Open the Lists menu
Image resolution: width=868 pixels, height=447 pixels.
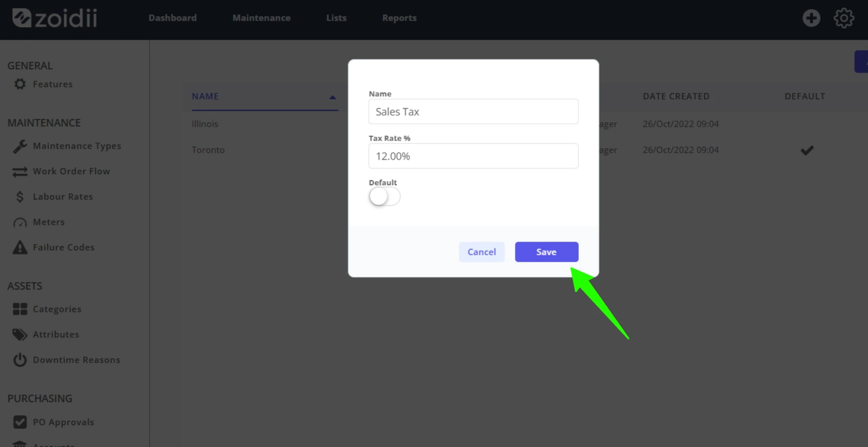pyautogui.click(x=336, y=18)
